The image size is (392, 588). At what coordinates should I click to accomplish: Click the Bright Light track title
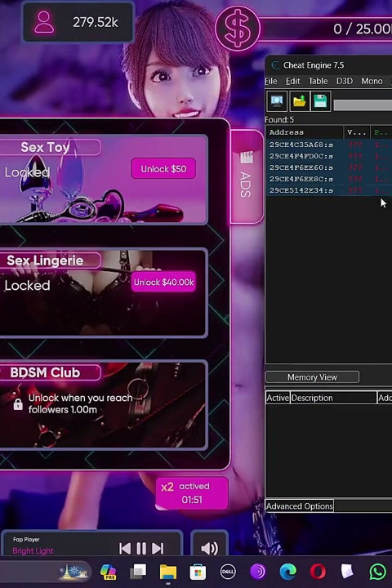tap(33, 550)
